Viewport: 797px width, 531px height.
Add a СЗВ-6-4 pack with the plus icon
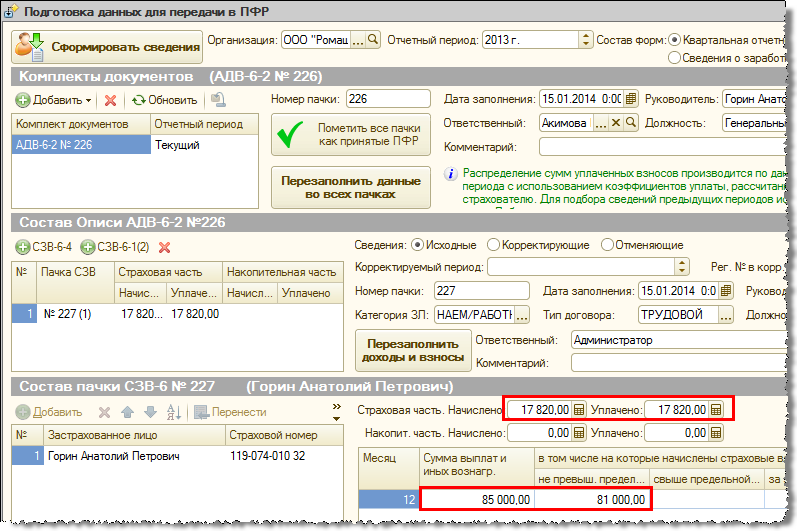click(x=23, y=247)
